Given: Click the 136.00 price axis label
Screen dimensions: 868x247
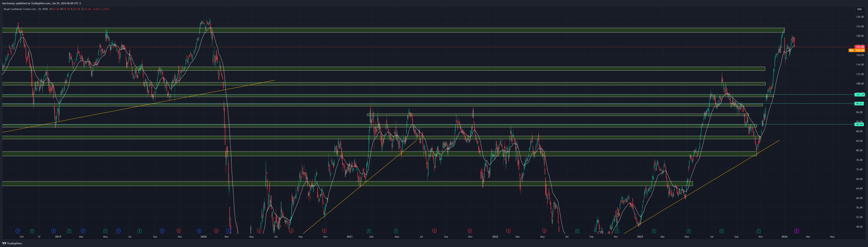Looking at the screenshot, I should [x=860, y=17].
